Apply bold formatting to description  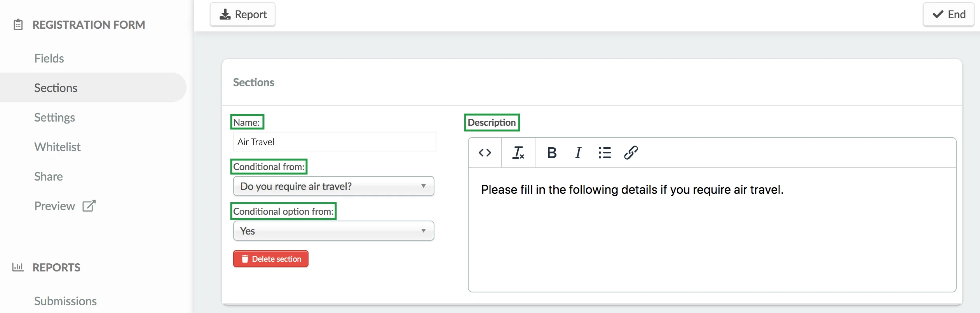point(552,153)
